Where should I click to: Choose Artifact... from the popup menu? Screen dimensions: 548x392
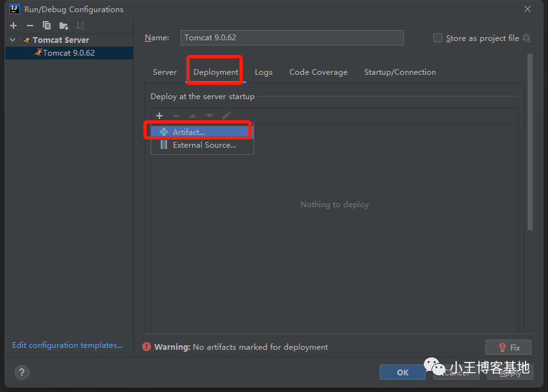pos(188,132)
